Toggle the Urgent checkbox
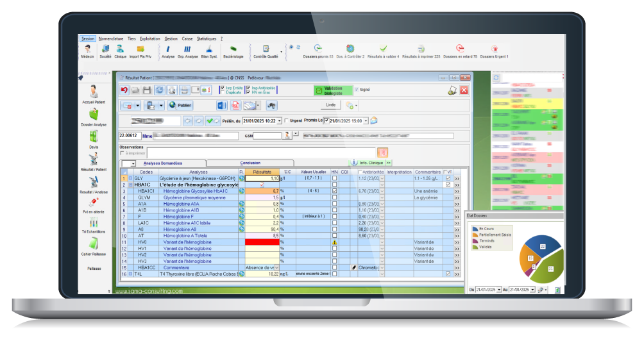The image size is (644, 341). tap(287, 121)
